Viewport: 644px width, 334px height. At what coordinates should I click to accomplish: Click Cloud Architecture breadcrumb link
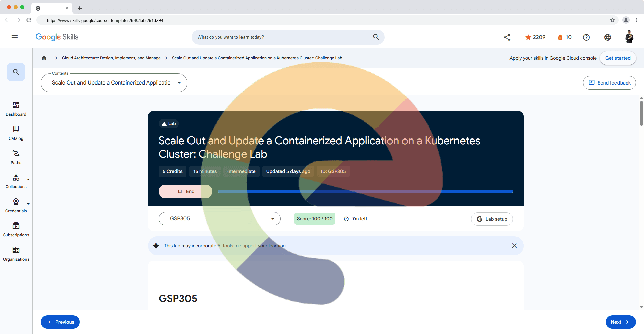point(111,58)
